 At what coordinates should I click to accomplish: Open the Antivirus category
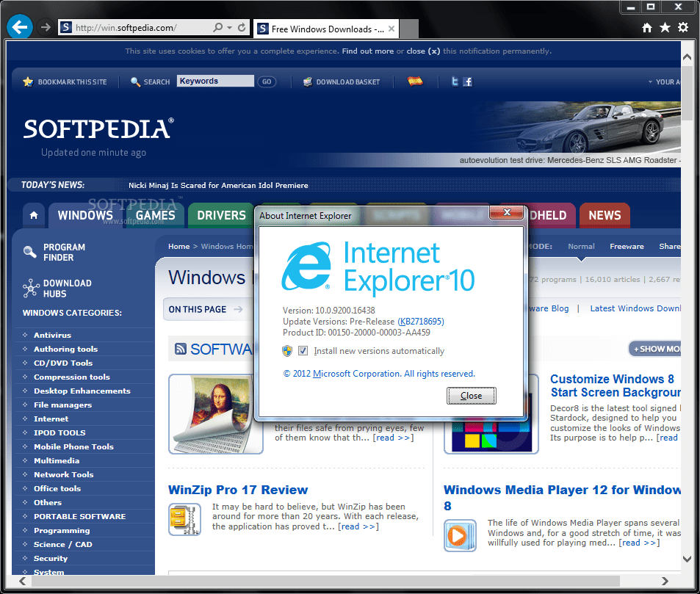(52, 335)
